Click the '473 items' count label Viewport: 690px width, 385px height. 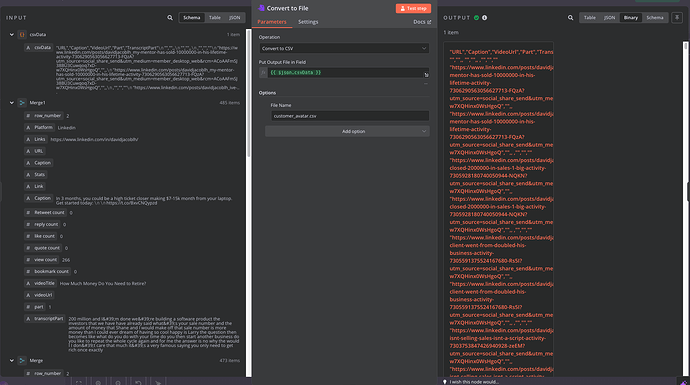pos(230,361)
